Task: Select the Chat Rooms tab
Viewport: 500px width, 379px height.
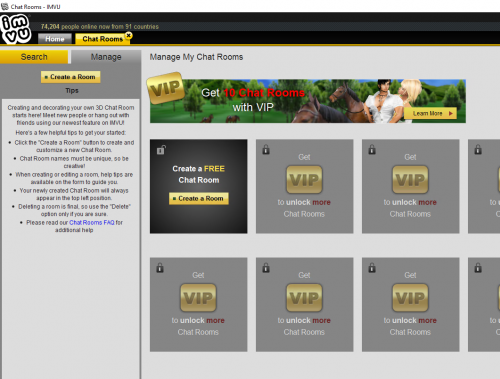Action: pyautogui.click(x=102, y=39)
